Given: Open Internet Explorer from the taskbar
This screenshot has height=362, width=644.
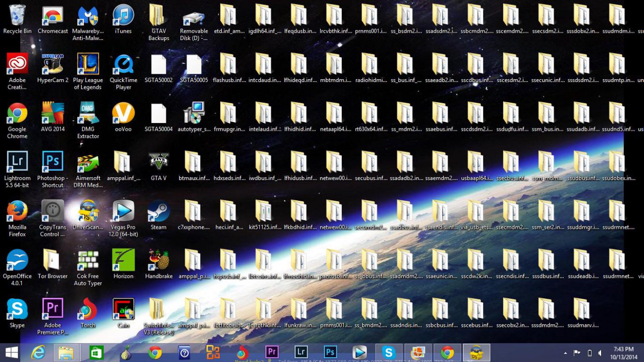Looking at the screenshot, I should click(x=38, y=352).
